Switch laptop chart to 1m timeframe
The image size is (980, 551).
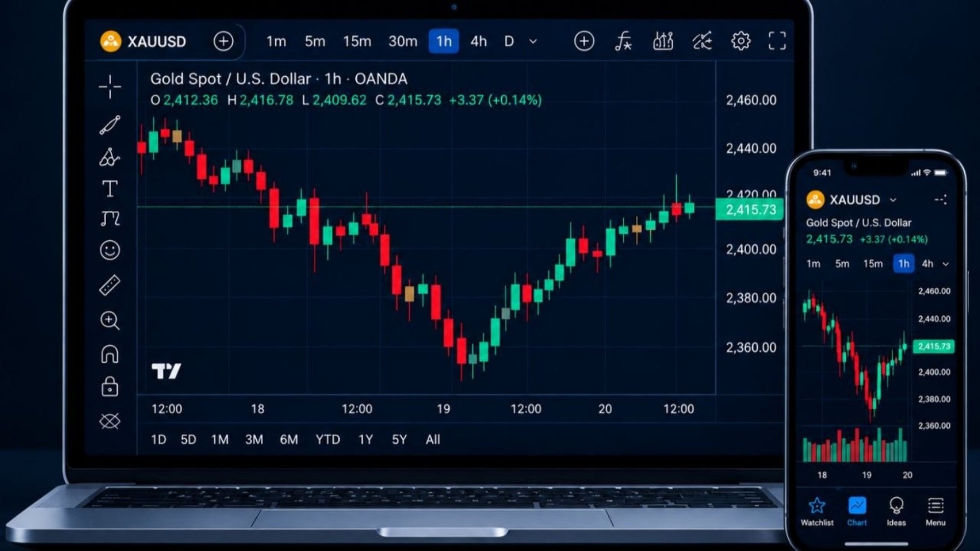click(276, 41)
